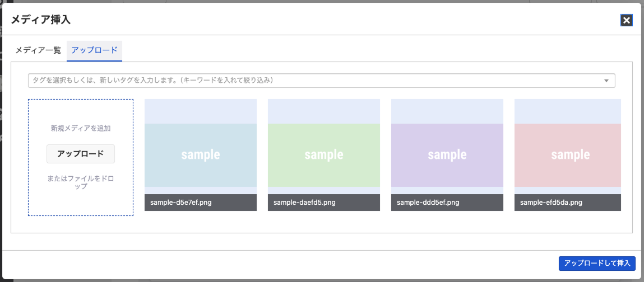Click the メディア挿入 dialog title

[41, 20]
